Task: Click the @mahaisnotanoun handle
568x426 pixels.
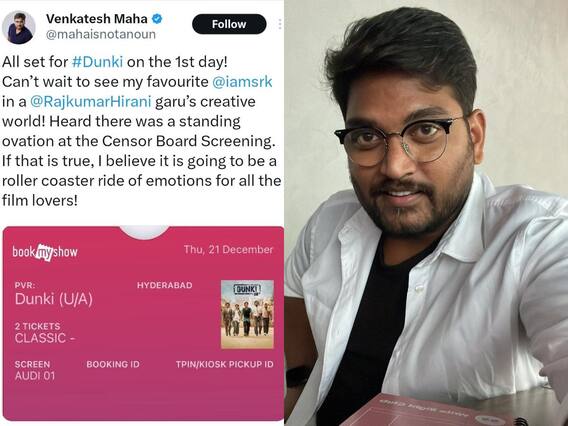Action: 101,34
